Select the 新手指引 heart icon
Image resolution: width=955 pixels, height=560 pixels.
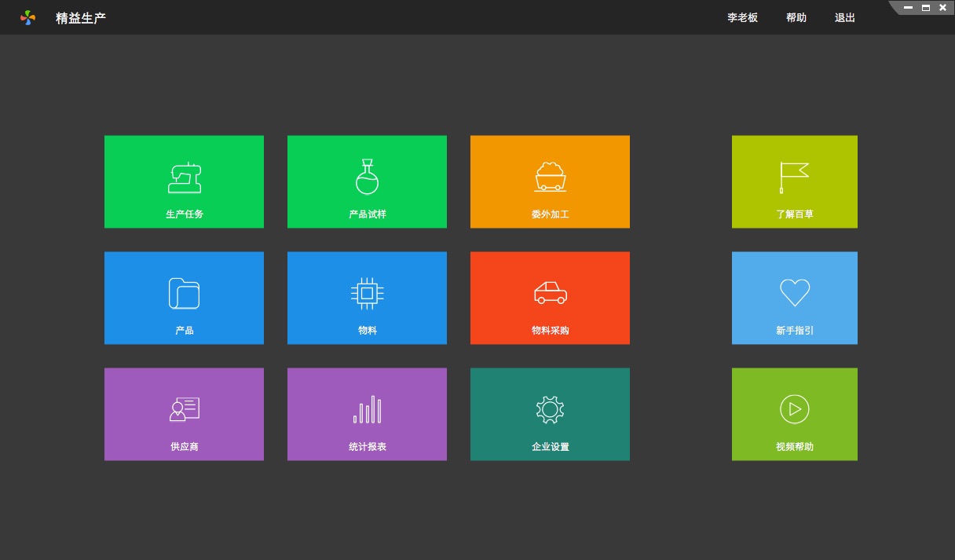(x=794, y=293)
